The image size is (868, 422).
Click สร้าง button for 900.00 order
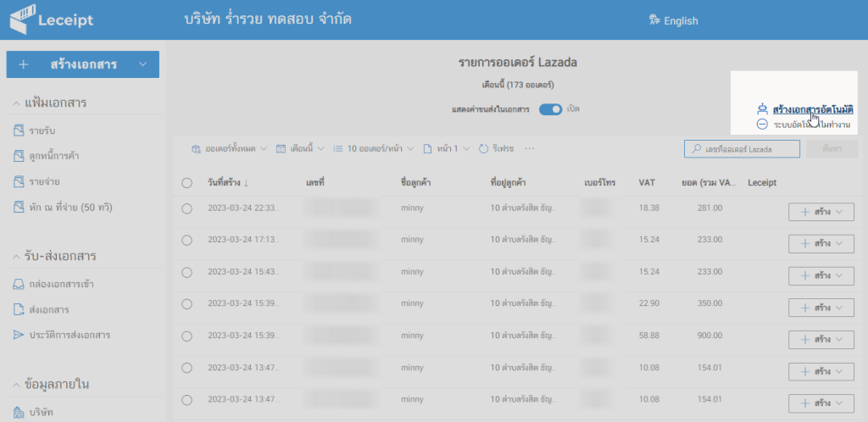tap(821, 340)
